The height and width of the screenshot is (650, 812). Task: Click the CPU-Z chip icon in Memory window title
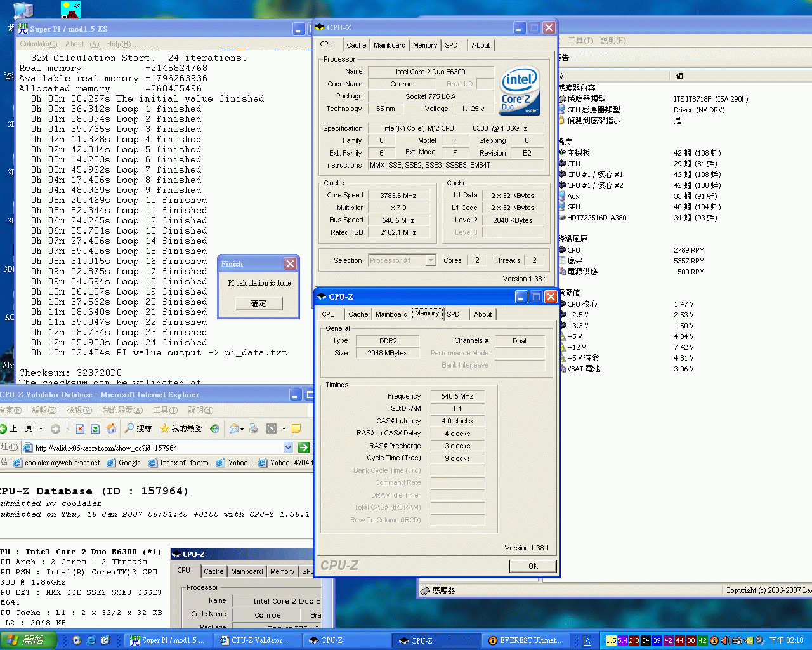pyautogui.click(x=322, y=296)
